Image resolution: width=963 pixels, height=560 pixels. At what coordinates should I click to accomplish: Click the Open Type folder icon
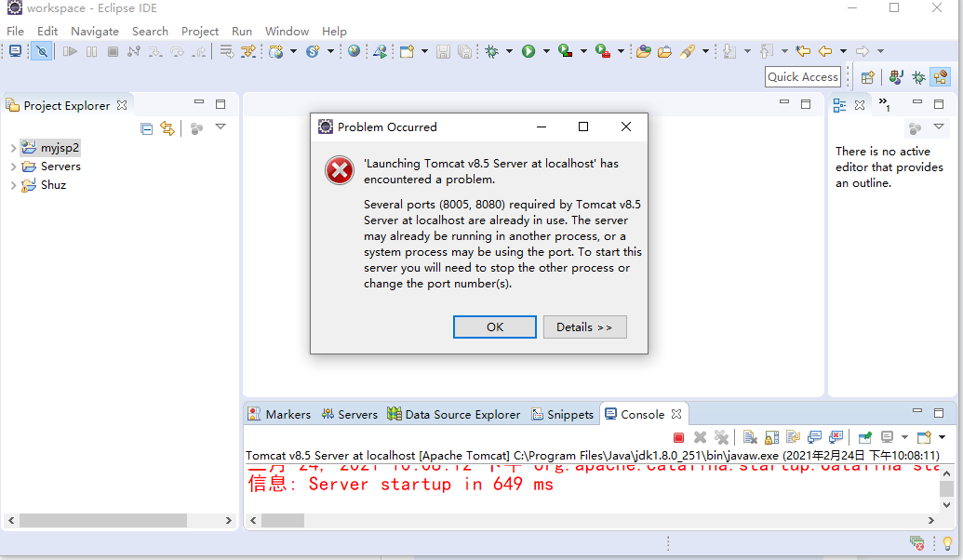click(x=643, y=51)
